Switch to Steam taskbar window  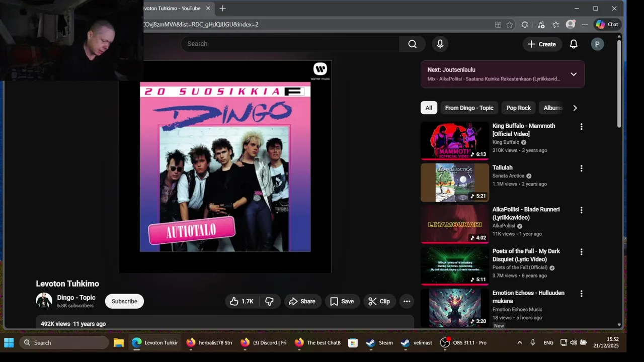pos(380,342)
